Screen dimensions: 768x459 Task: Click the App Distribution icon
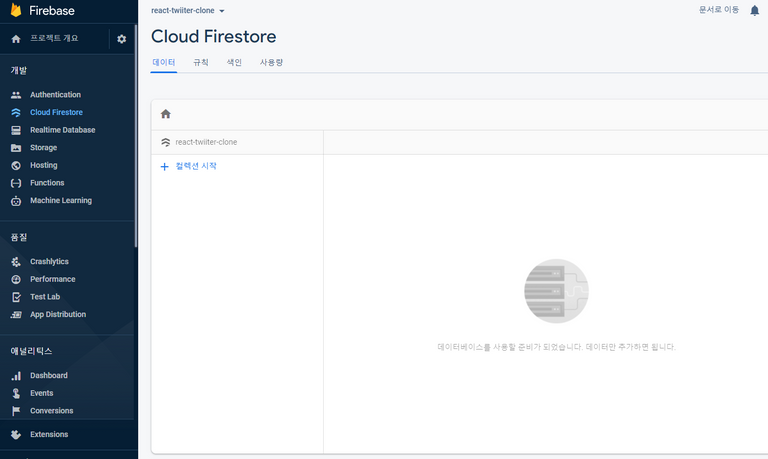(16, 314)
